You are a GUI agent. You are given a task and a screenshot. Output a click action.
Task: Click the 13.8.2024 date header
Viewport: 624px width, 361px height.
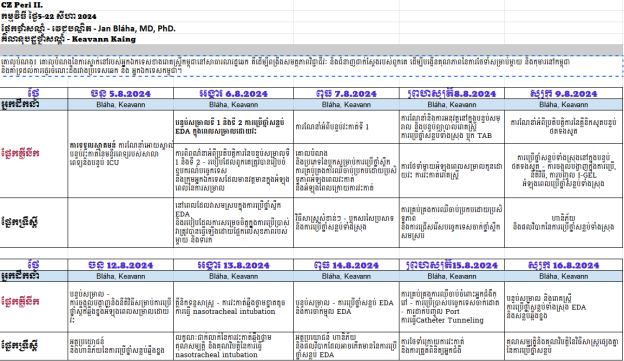pyautogui.click(x=234, y=265)
